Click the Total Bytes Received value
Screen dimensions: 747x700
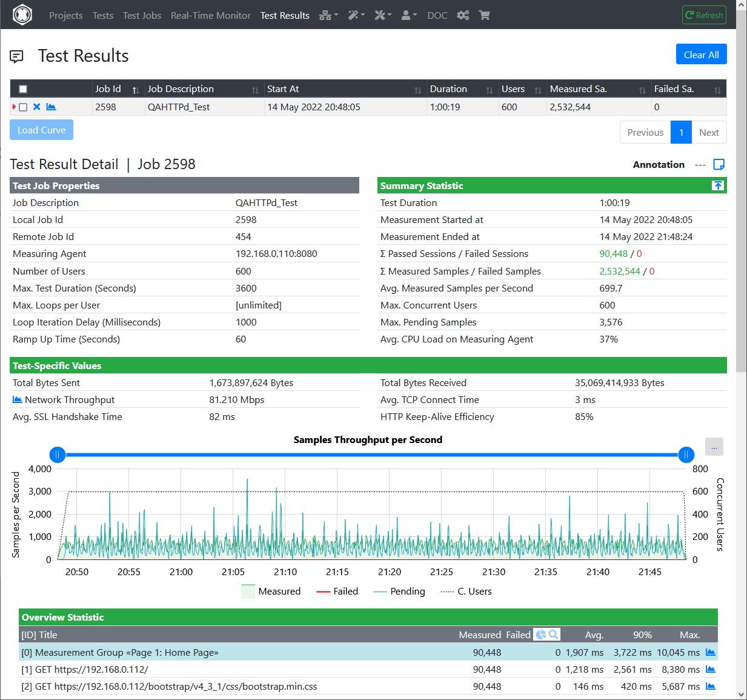point(620,383)
